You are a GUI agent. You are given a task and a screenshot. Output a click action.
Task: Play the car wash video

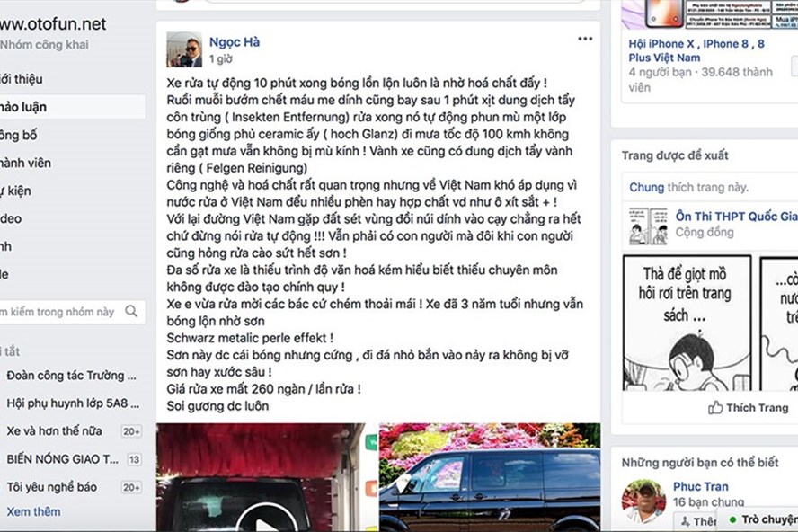[267, 519]
